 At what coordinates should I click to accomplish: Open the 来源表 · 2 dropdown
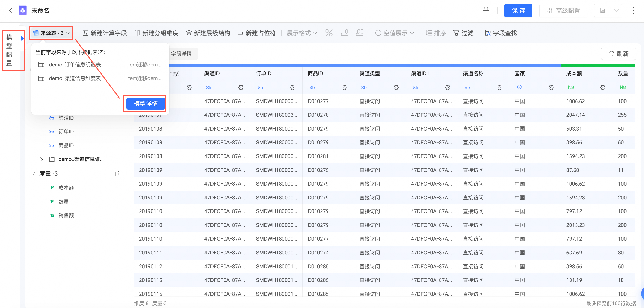coord(51,33)
